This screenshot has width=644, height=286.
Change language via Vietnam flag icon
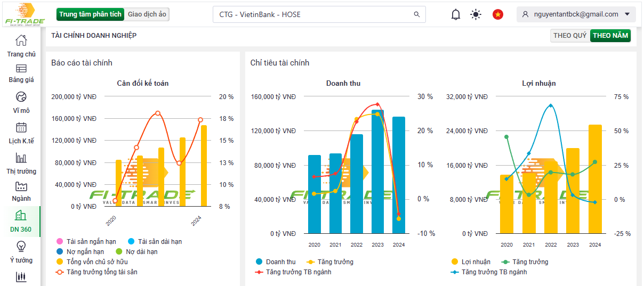point(498,14)
